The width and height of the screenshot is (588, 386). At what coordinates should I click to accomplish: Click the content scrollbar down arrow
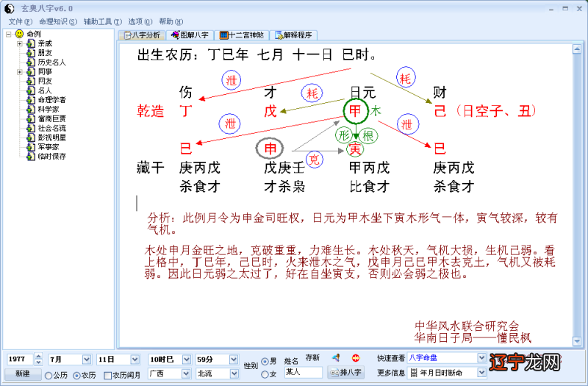pos(577,340)
